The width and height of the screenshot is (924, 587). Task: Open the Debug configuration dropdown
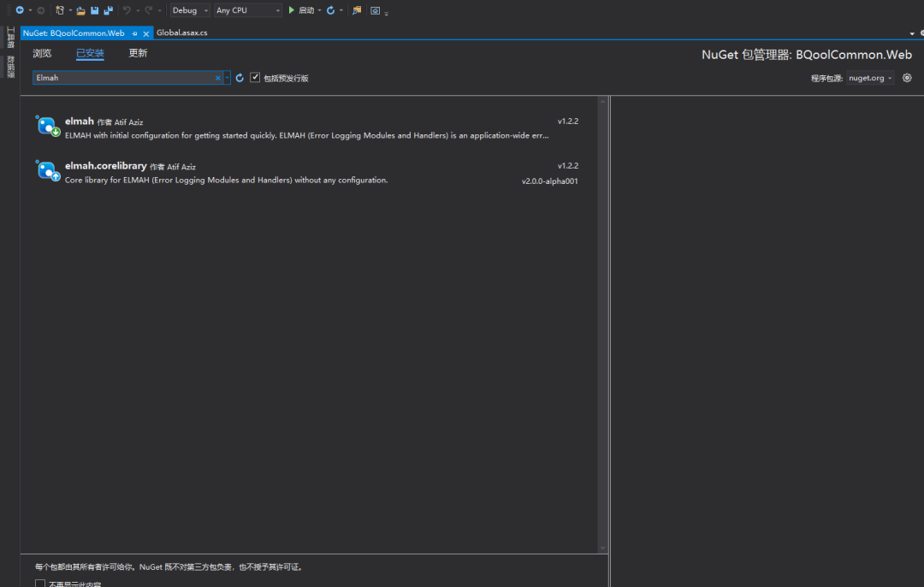(190, 10)
